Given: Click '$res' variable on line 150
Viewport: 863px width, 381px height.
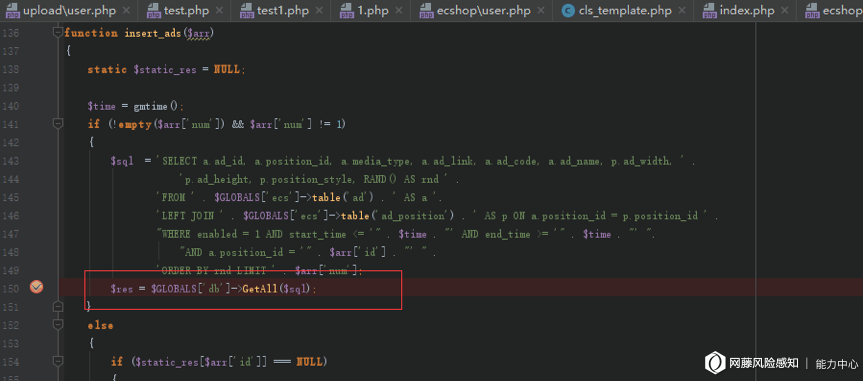Looking at the screenshot, I should (122, 289).
